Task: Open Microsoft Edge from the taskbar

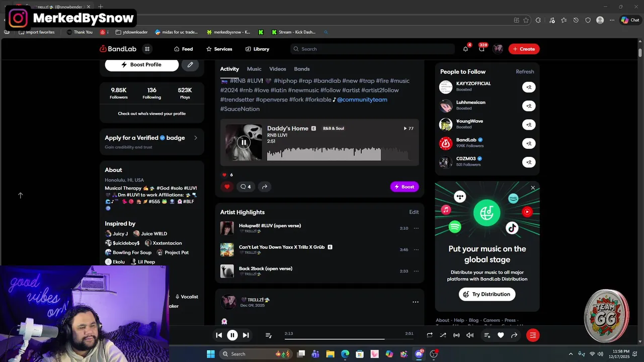Action: (345, 354)
